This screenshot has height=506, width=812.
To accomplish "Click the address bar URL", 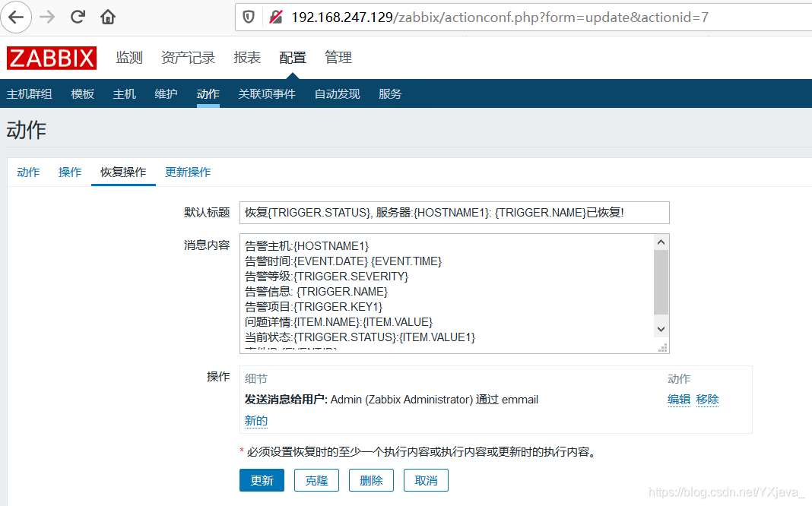I will click(x=500, y=17).
